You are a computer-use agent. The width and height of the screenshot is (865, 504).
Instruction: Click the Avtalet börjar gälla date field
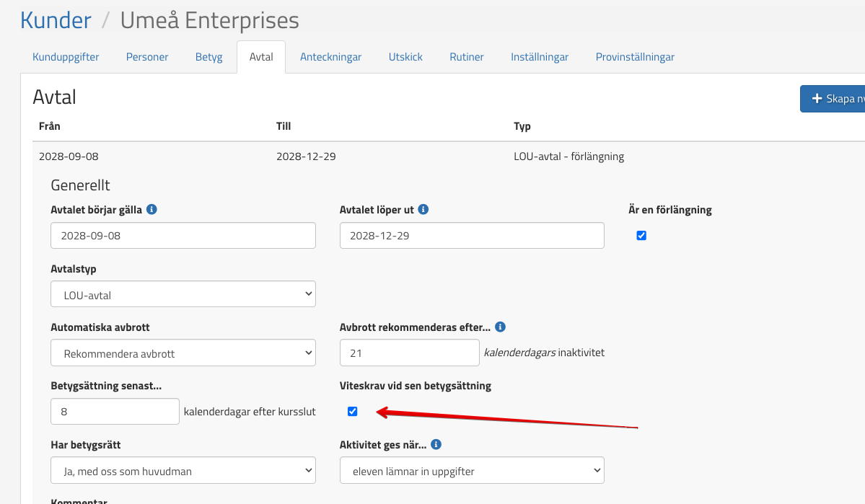tap(183, 236)
